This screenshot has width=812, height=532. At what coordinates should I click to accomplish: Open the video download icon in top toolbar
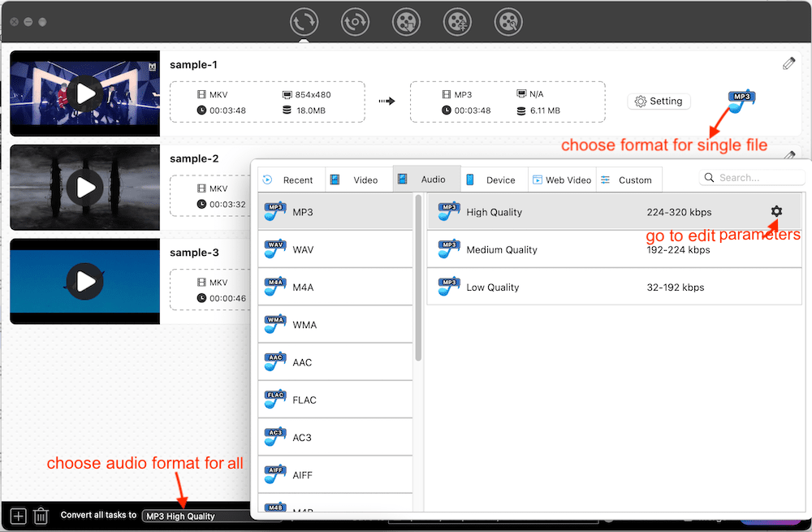click(x=406, y=22)
